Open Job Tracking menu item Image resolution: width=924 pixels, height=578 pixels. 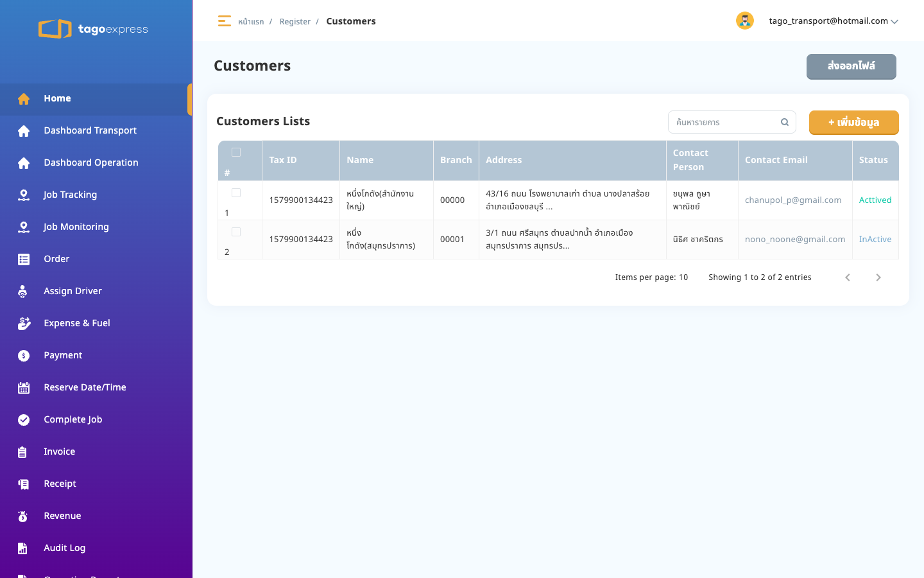coord(96,195)
